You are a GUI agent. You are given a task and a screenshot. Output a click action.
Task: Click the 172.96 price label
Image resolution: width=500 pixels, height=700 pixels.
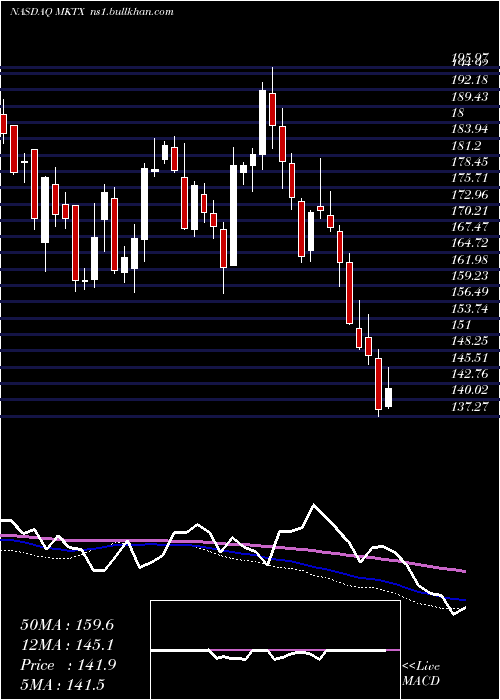coord(470,195)
